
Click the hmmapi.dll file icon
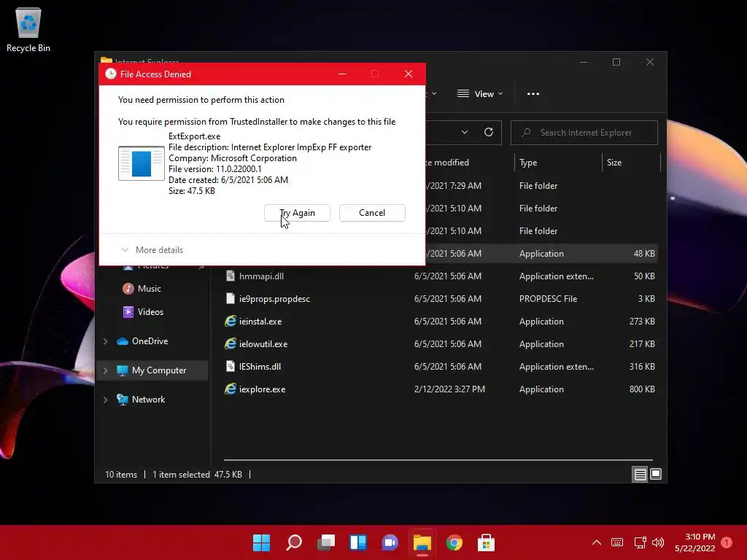(x=230, y=276)
